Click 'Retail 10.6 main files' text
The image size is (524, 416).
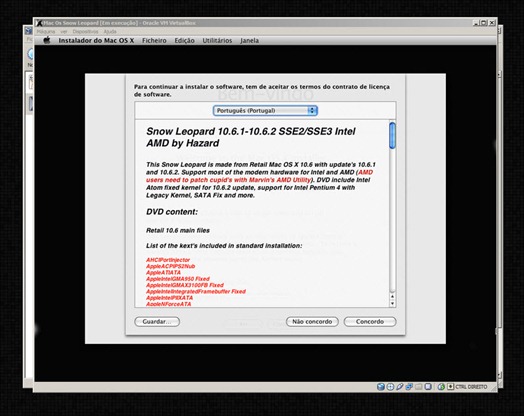click(x=178, y=230)
